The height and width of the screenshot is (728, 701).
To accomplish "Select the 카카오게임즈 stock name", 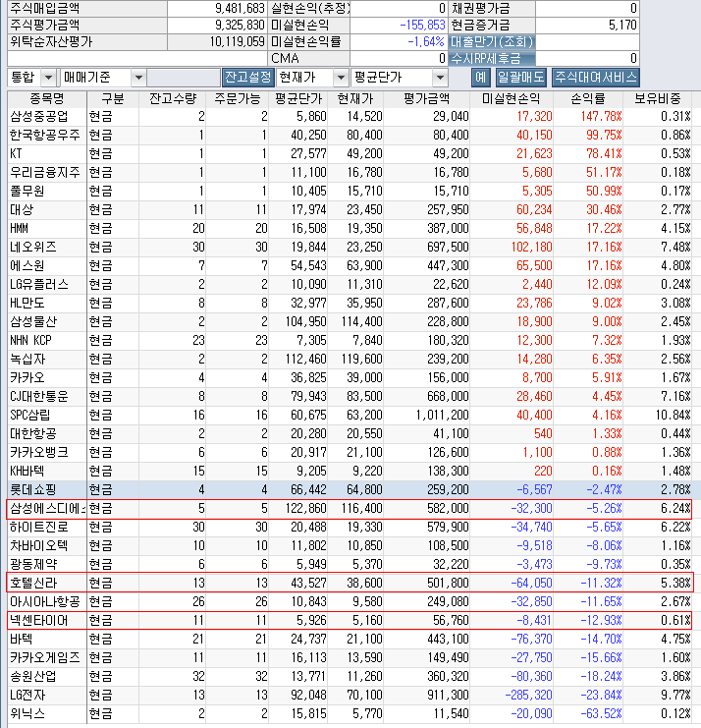I will [45, 657].
